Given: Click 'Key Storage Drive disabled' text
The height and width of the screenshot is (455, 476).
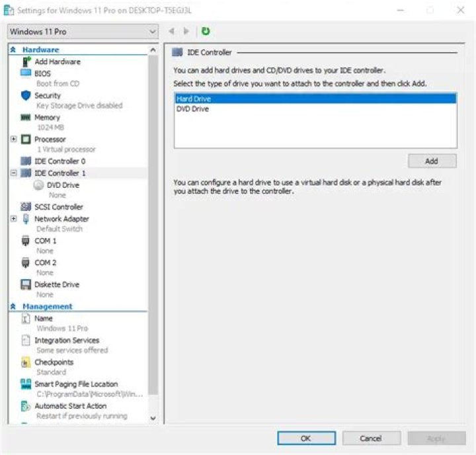Looking at the screenshot, I should [x=79, y=105].
